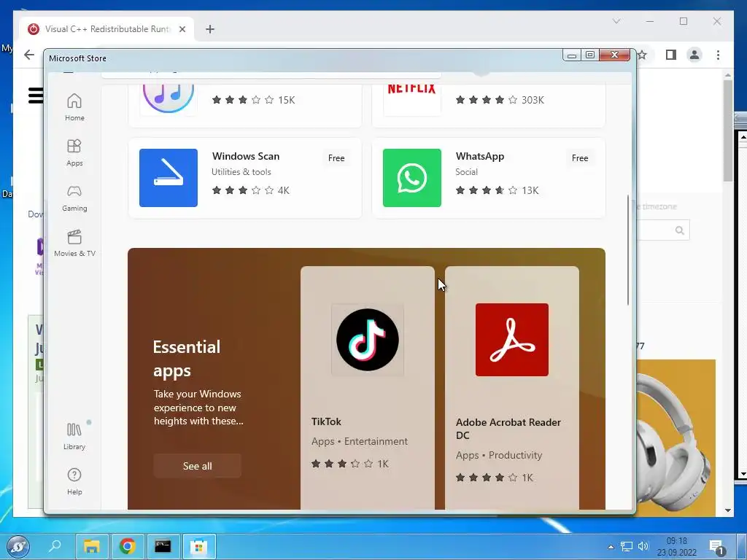Click the Netflix logo tile
The width and height of the screenshot is (747, 560).
pyautogui.click(x=412, y=99)
